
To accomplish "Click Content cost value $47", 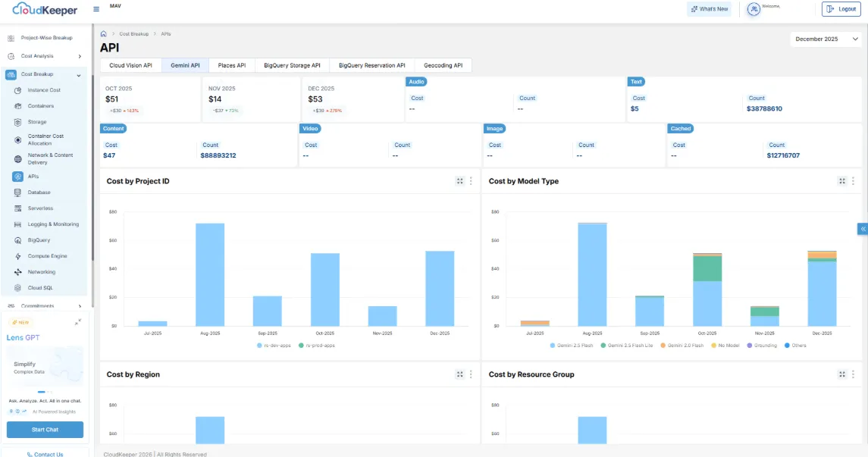I will (x=109, y=155).
